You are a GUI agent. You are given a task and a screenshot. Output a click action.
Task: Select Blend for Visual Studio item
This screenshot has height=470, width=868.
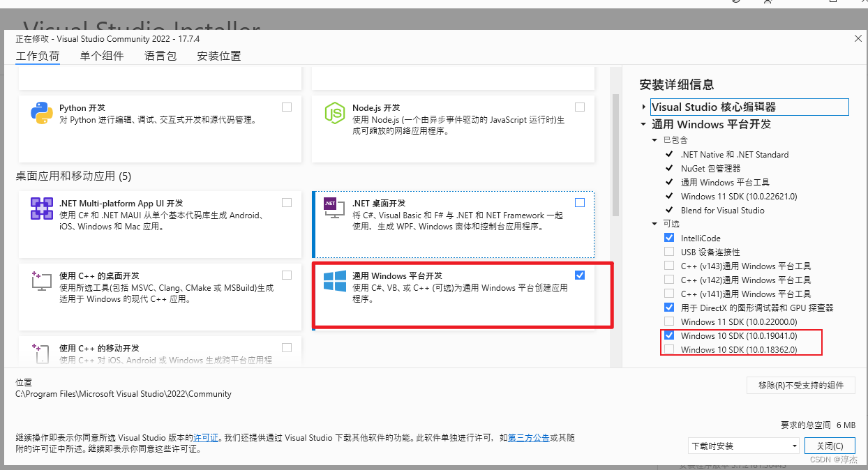(x=723, y=210)
